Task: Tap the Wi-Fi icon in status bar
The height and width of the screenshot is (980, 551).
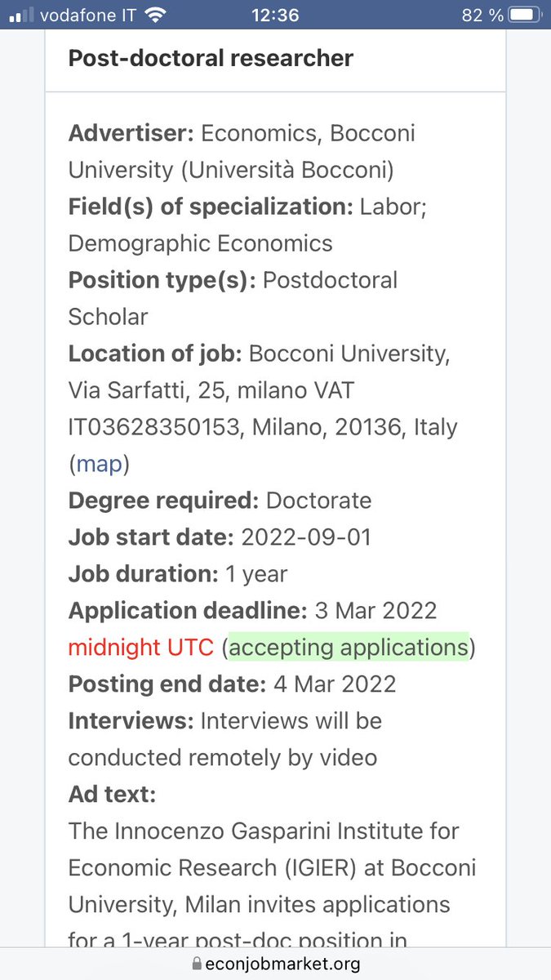Action: pos(153,15)
